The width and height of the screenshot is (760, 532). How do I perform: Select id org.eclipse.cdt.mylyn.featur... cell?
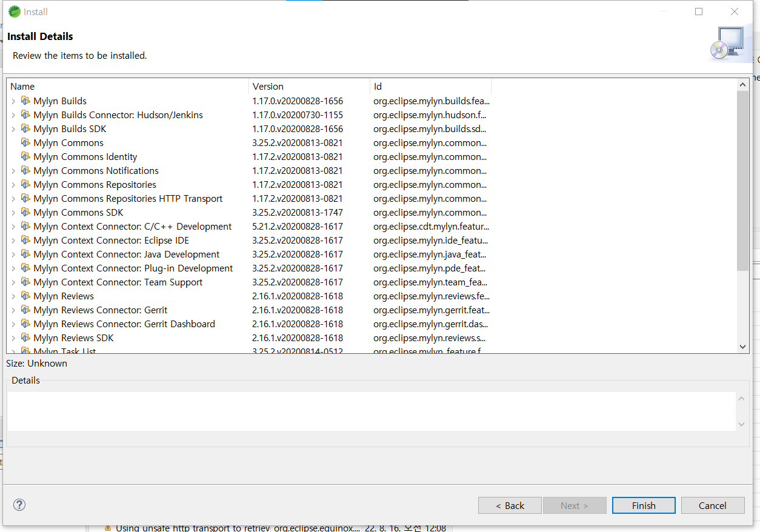click(x=431, y=227)
